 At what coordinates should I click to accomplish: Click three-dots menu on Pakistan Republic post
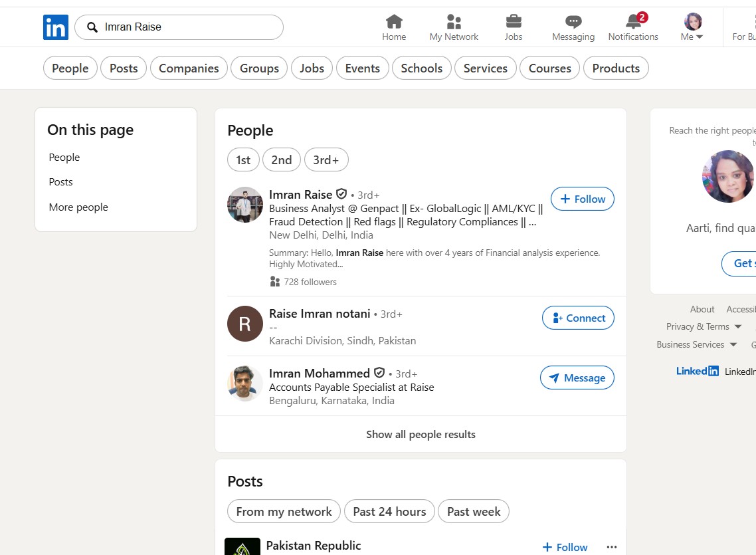pyautogui.click(x=612, y=547)
